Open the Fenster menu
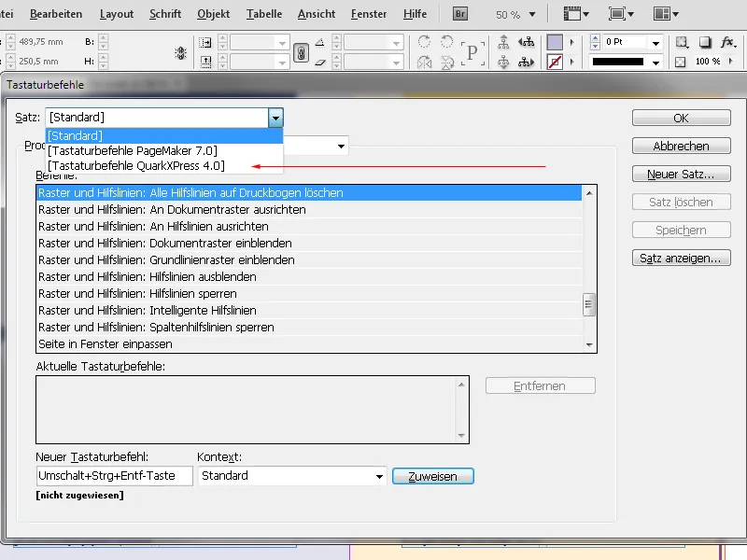747x560 pixels. click(x=369, y=14)
